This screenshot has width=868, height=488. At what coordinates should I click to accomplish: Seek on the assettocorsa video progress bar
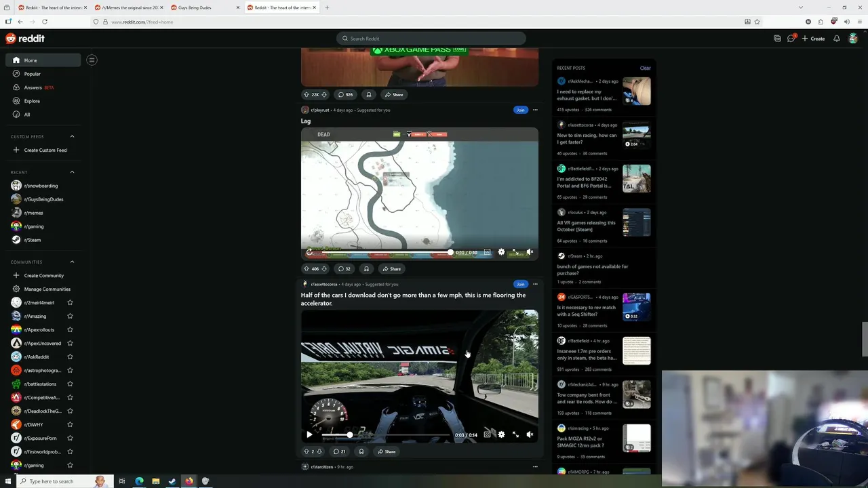[386, 434]
